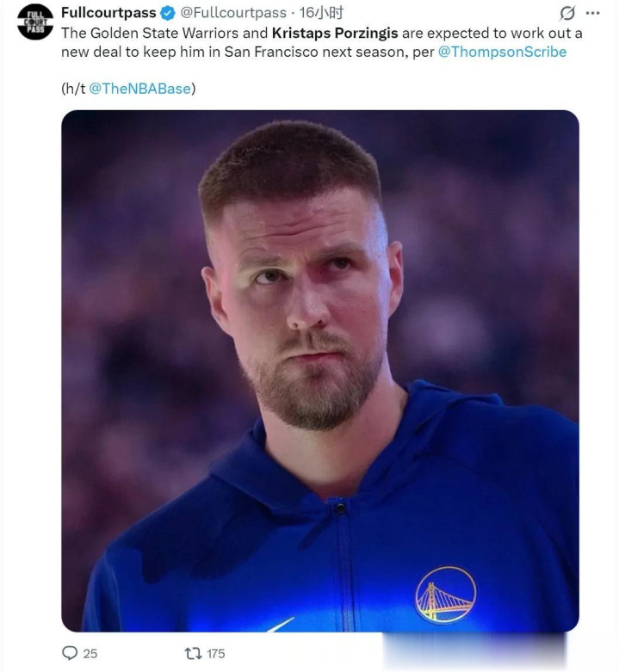Open the three-dot more options menu
Viewport: 619px width, 672px height.
coord(592,13)
